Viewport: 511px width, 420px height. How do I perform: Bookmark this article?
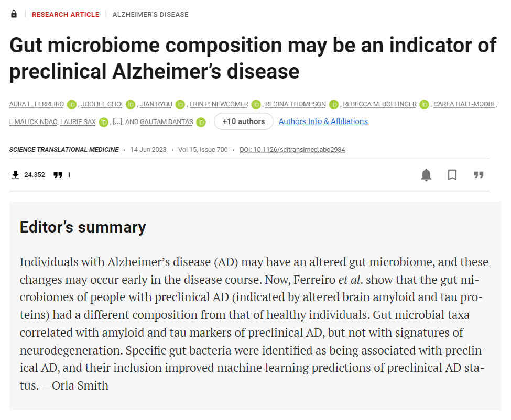point(452,175)
